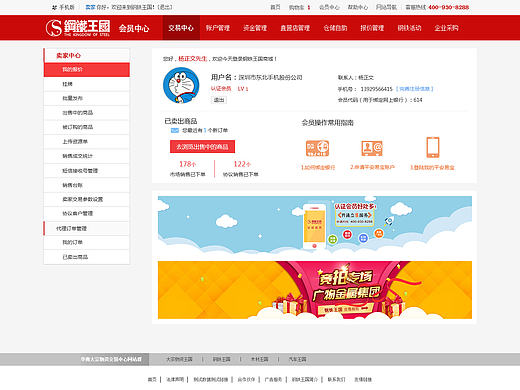
Task: Select 协议客户管理 in the sidebar
Action: 86,213
